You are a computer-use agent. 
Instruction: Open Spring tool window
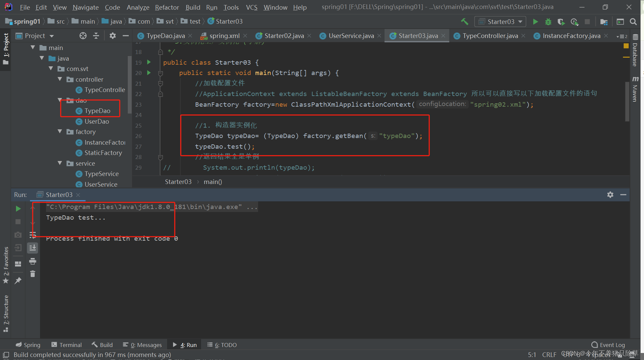coord(28,345)
